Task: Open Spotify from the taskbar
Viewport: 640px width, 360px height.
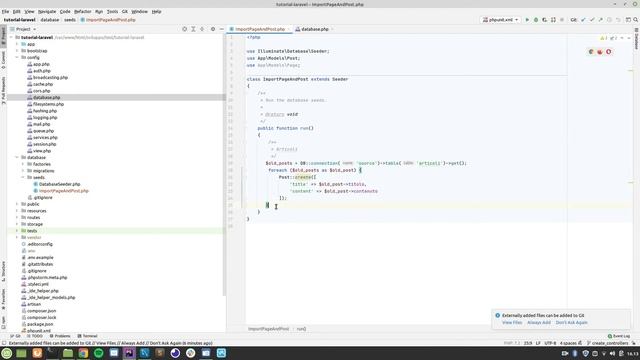Action: [99, 353]
